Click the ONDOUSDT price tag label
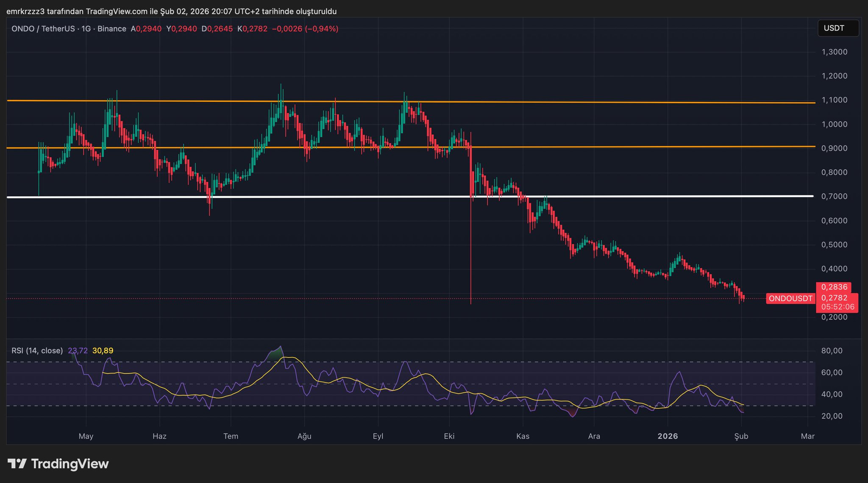 click(790, 298)
